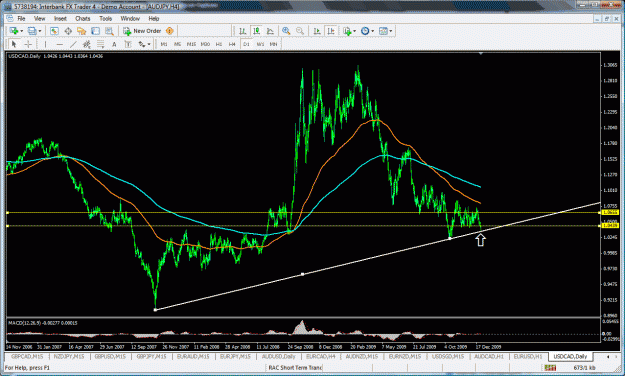The height and width of the screenshot is (376, 625).
Task: Open the Insert menu
Action: (60, 18)
